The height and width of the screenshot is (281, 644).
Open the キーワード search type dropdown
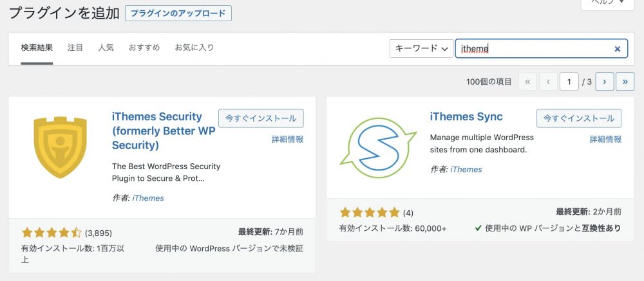click(x=421, y=49)
